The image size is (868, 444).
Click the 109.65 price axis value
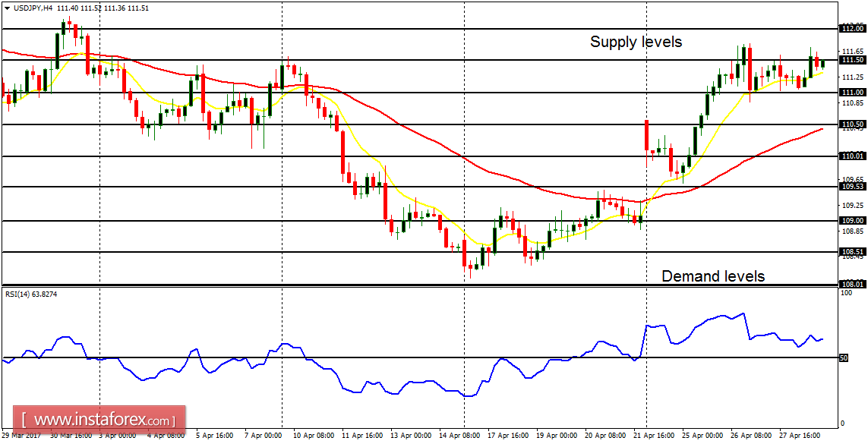852,179
